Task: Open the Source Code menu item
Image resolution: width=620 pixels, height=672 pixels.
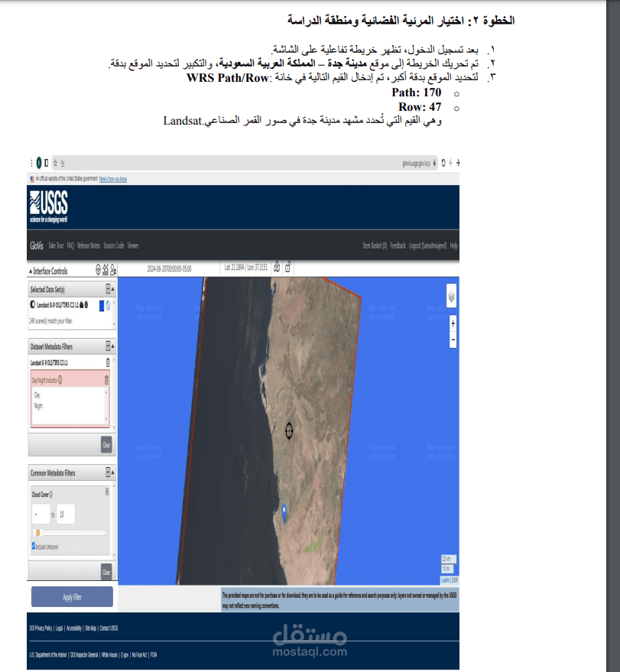Action: tap(114, 245)
